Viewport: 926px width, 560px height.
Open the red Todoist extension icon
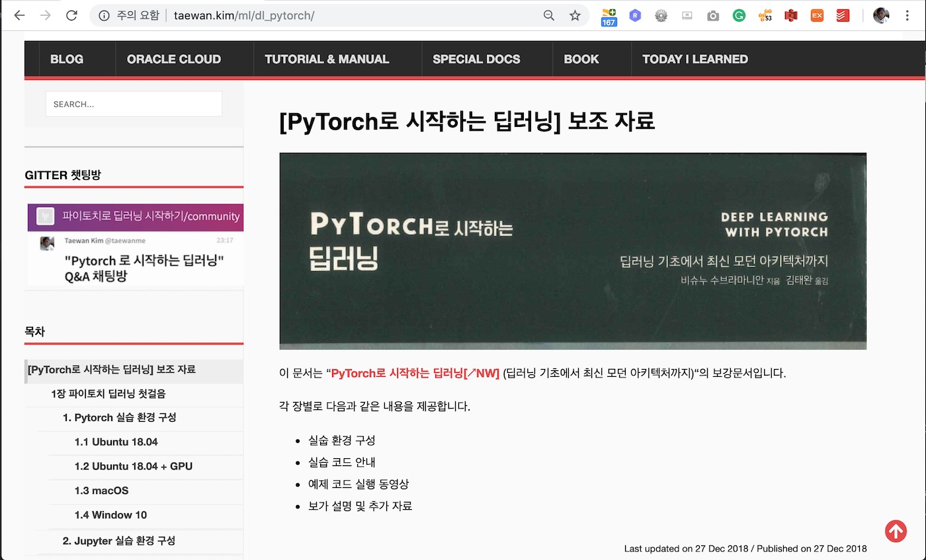[843, 15]
